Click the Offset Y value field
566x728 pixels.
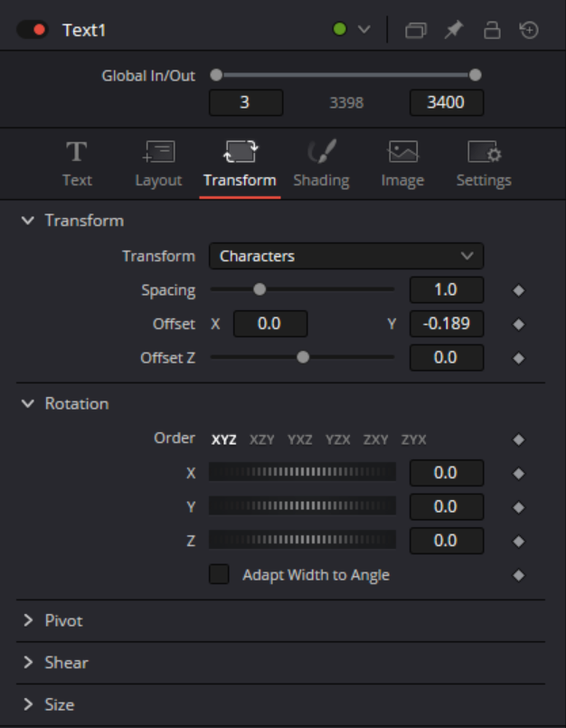point(446,324)
